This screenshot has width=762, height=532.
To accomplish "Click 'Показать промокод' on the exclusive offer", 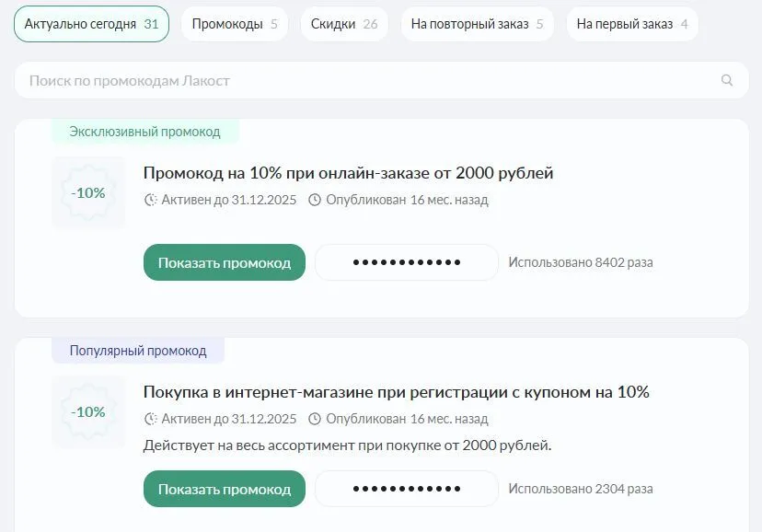I will coord(224,261).
